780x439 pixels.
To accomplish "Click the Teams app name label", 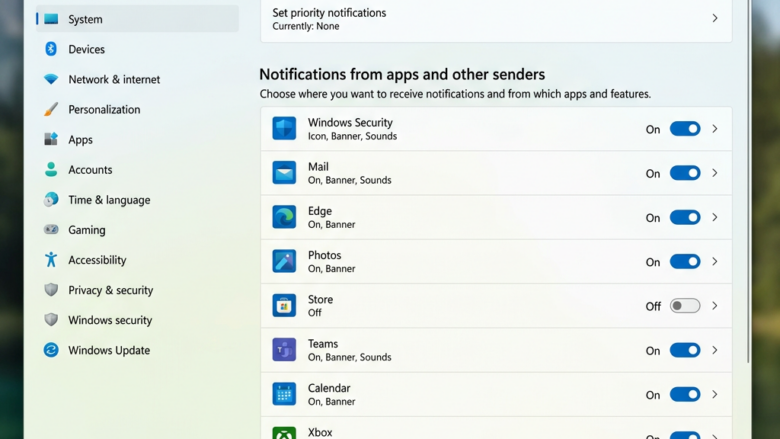I will (323, 344).
